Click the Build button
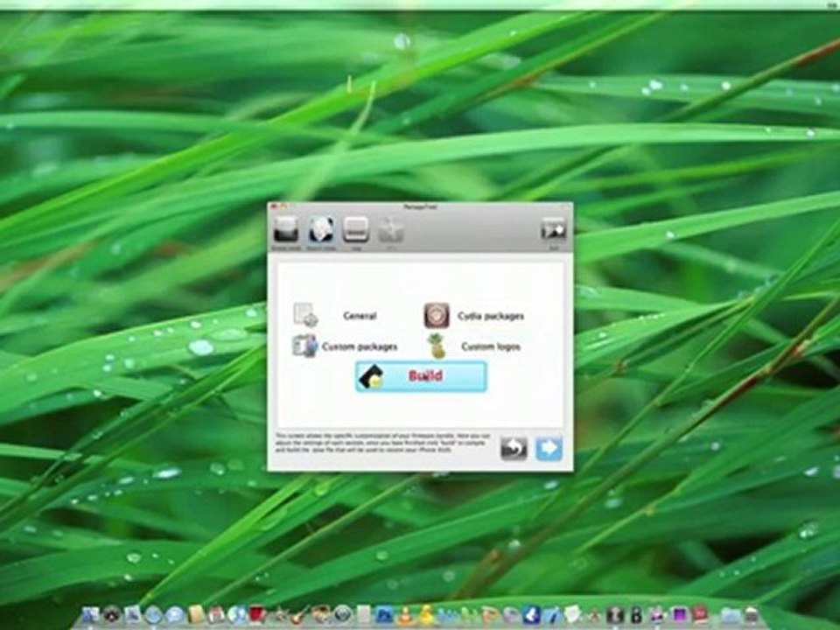The image size is (840, 630). click(421, 376)
